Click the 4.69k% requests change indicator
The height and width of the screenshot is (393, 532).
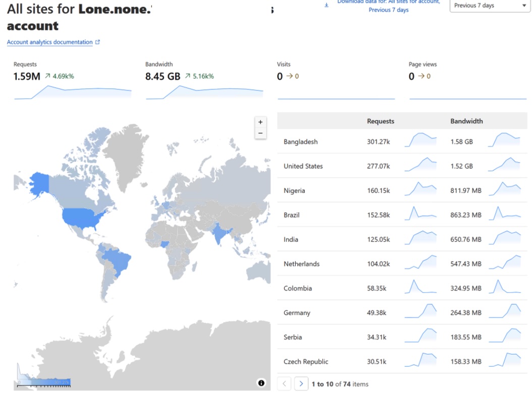click(x=60, y=76)
